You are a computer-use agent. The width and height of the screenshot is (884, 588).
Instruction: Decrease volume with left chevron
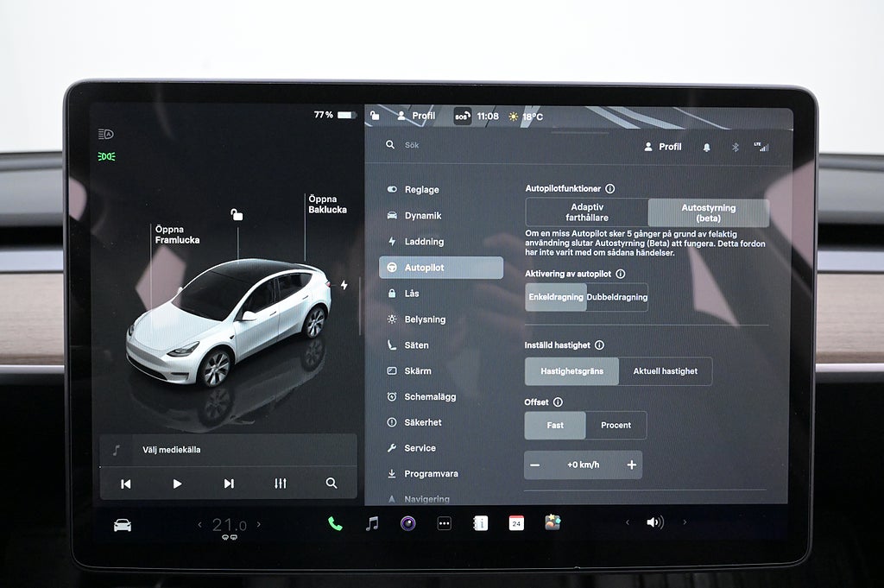coord(628,522)
